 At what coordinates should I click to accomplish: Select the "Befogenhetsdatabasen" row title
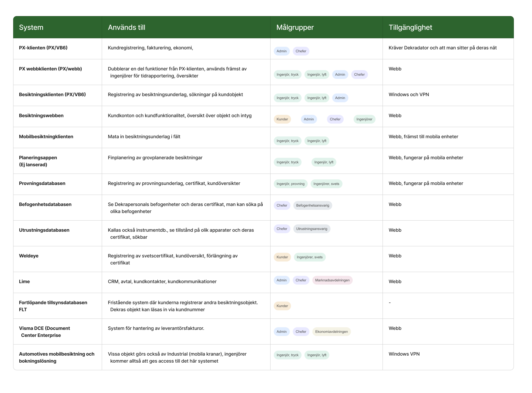tap(45, 204)
